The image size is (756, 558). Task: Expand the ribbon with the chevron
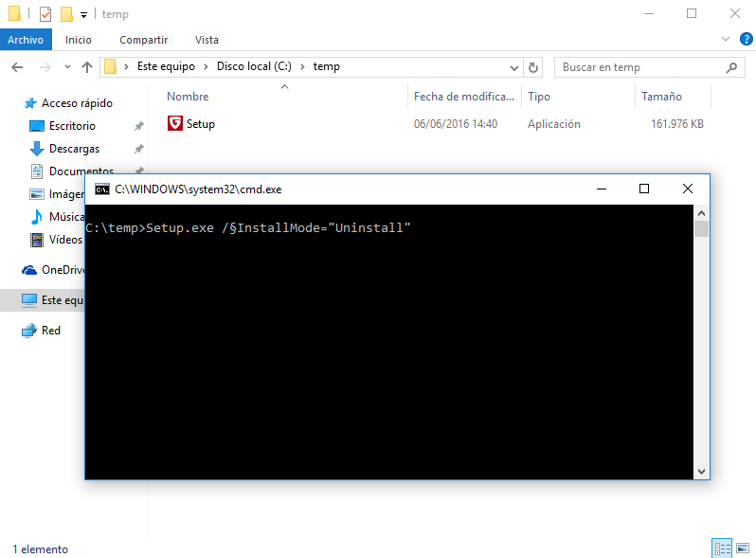click(725, 40)
